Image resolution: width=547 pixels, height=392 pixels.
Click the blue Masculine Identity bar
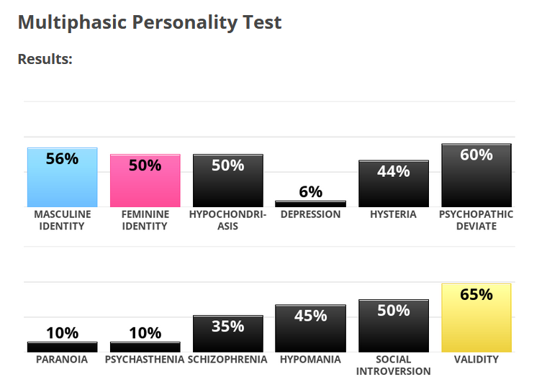(x=62, y=178)
